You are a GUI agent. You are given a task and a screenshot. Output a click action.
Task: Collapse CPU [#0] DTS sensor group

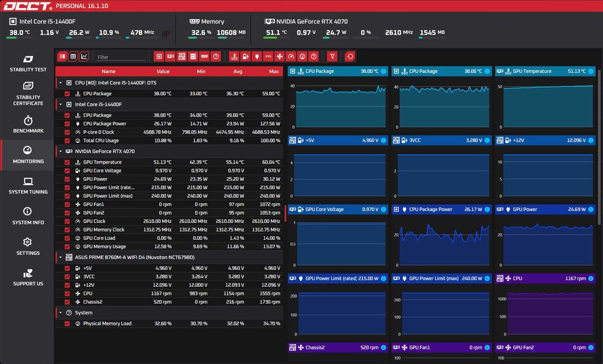[x=60, y=83]
